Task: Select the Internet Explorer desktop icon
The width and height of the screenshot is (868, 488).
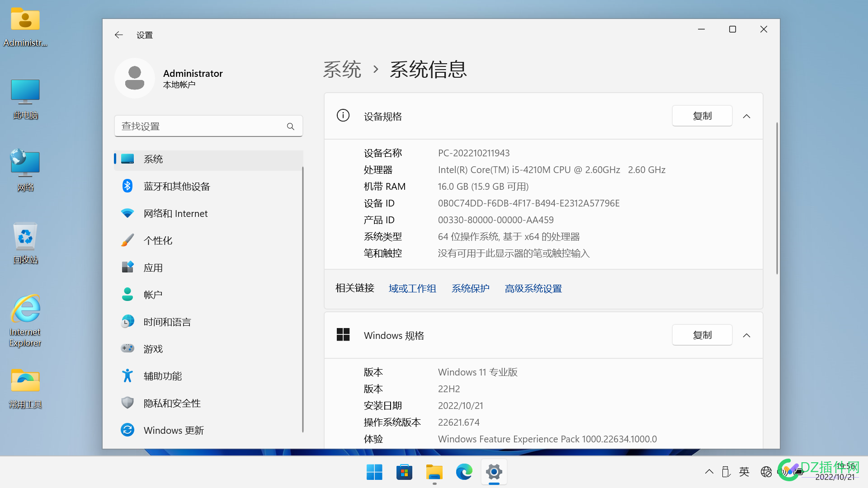Action: point(25,321)
